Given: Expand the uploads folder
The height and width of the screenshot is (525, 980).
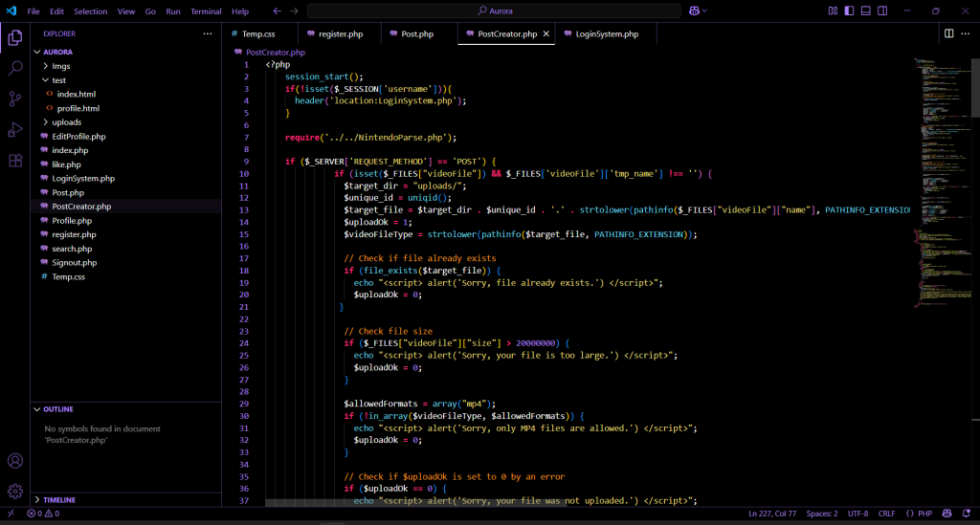Looking at the screenshot, I should click(x=46, y=121).
